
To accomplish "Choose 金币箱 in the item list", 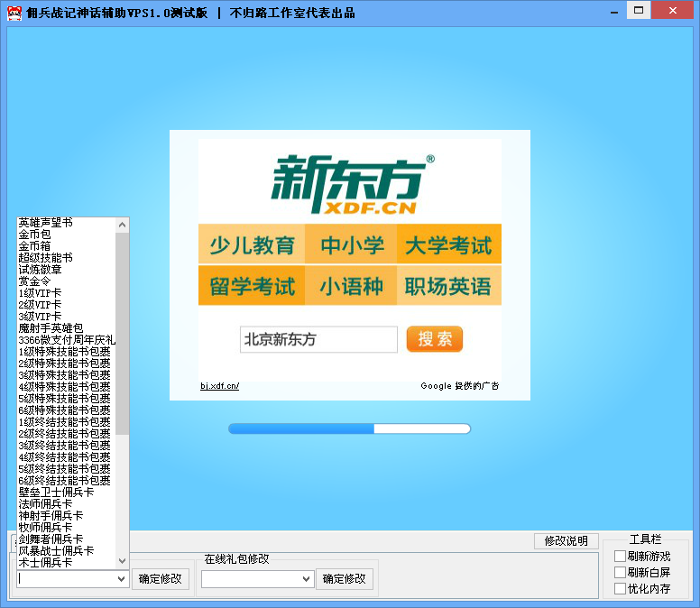I will (x=66, y=245).
